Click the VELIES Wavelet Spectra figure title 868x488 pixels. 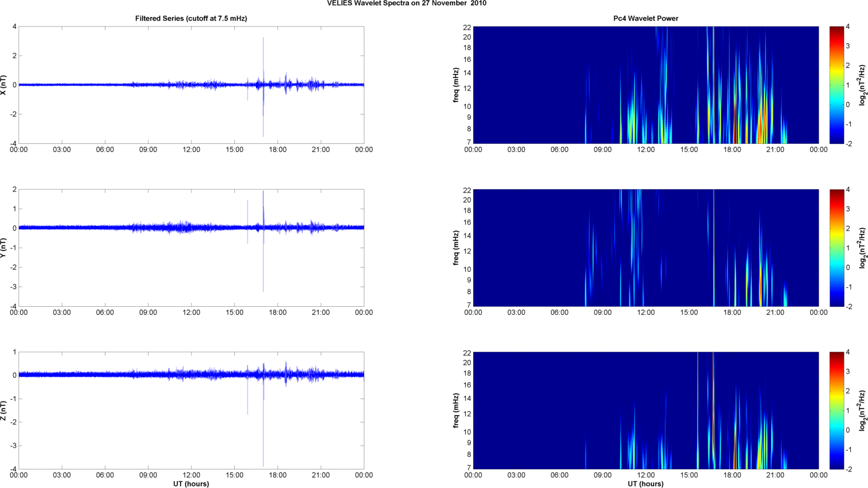click(406, 3)
